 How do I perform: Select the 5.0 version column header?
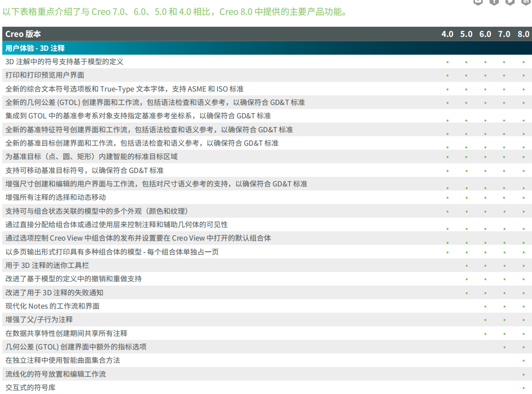[x=466, y=34]
